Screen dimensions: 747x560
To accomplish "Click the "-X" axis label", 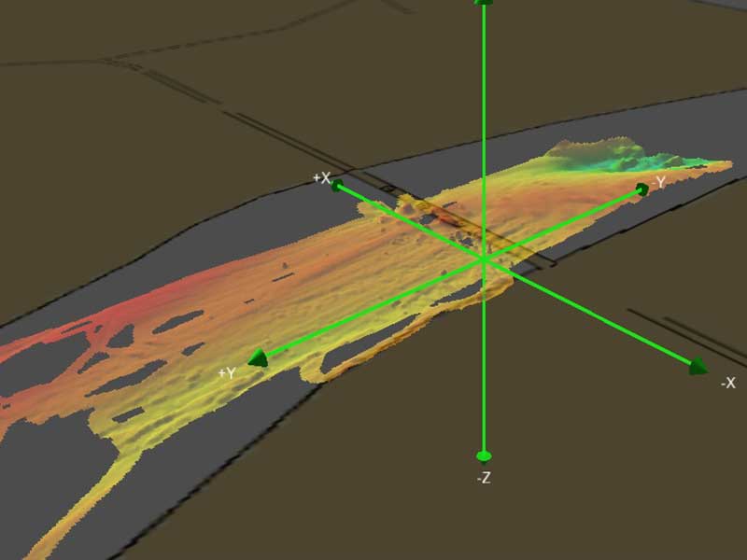I will click(x=728, y=383).
